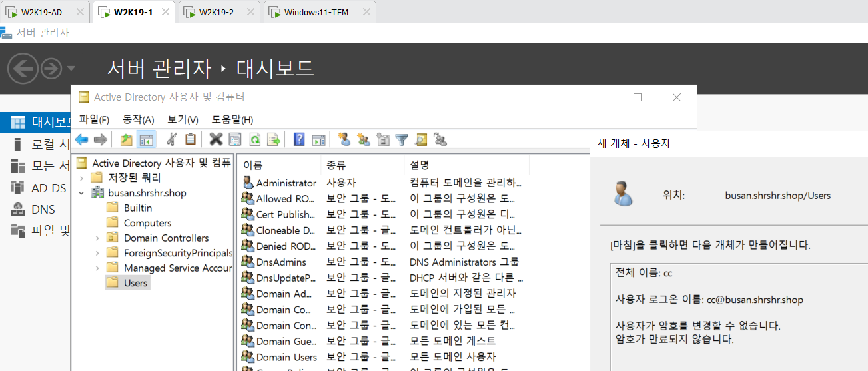Sort by the 설명 column header
Viewport: 868px width, 371px height.
(466, 164)
